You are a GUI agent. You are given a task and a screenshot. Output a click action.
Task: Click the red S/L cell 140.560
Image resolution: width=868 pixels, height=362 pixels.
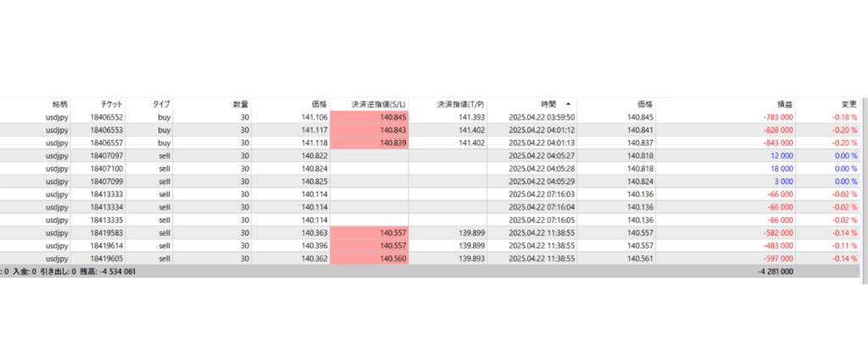pos(370,259)
